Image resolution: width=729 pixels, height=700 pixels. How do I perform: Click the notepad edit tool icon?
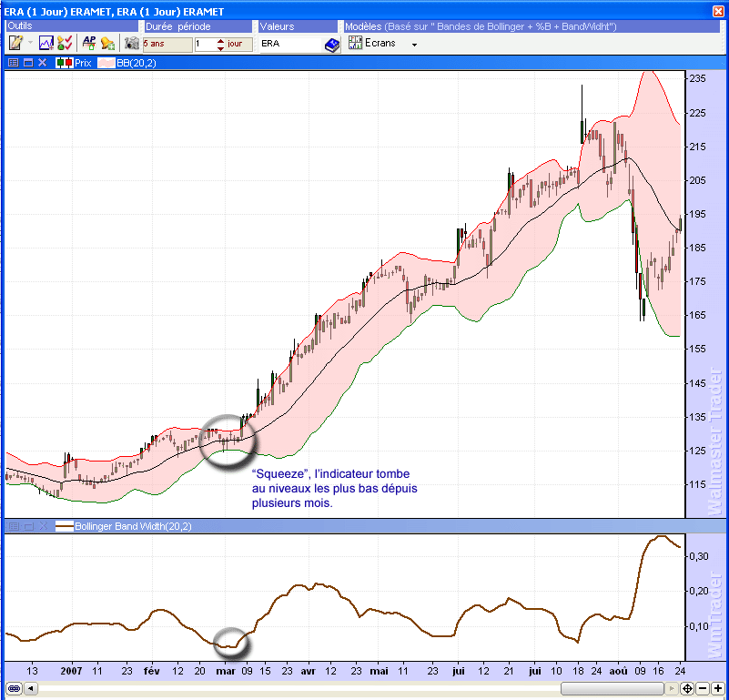tap(15, 43)
